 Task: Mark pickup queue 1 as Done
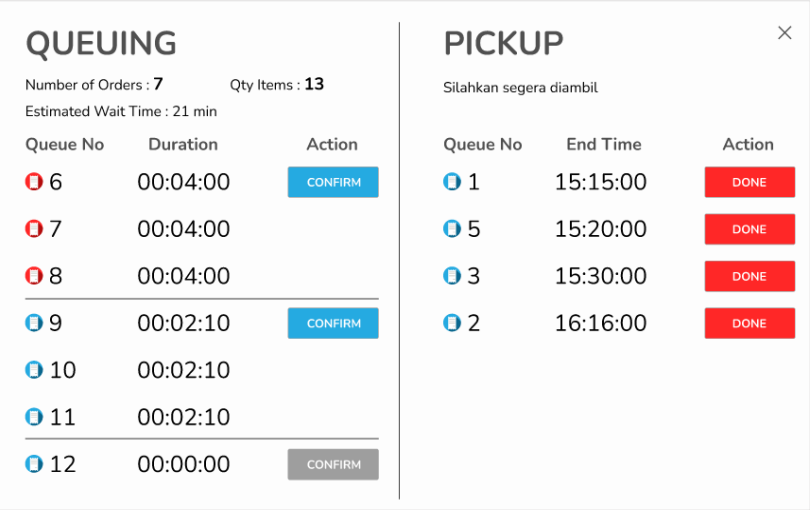749,182
